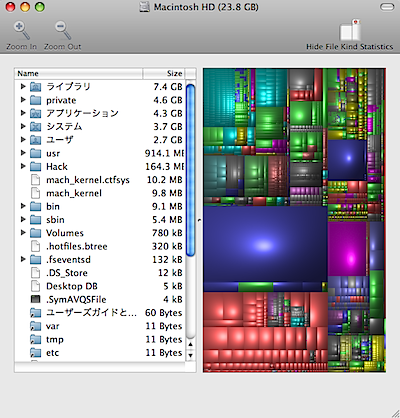Select the アプリケーション folder icon
400x418 pixels.
pos(35,113)
